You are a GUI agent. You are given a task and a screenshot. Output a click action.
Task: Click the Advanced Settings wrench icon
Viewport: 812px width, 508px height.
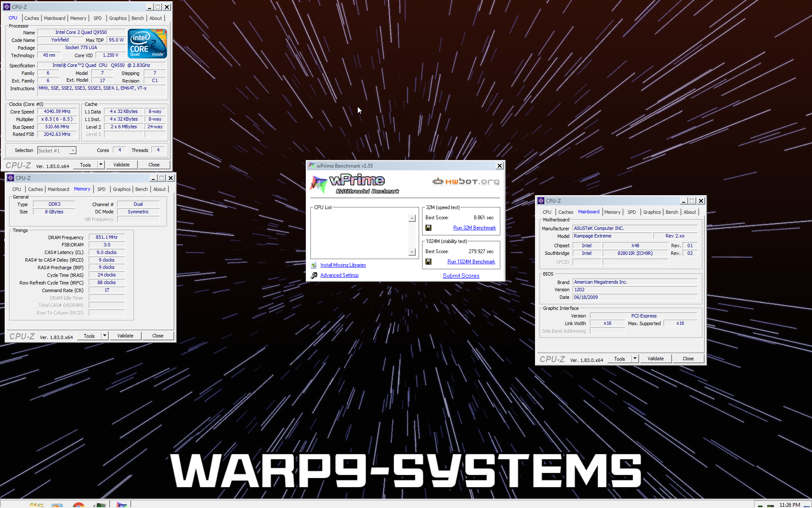coord(314,275)
